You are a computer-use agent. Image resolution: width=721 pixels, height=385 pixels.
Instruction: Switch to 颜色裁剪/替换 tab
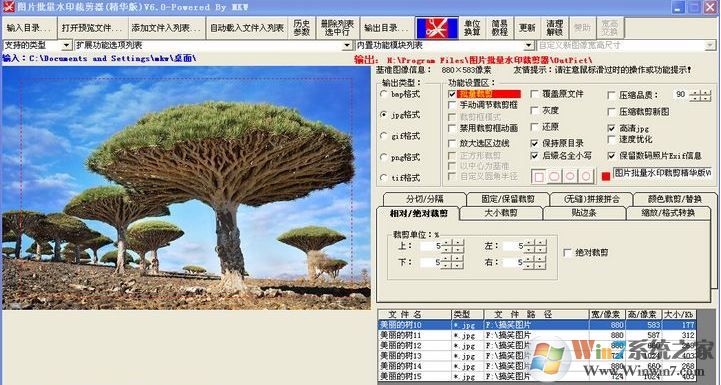point(675,199)
